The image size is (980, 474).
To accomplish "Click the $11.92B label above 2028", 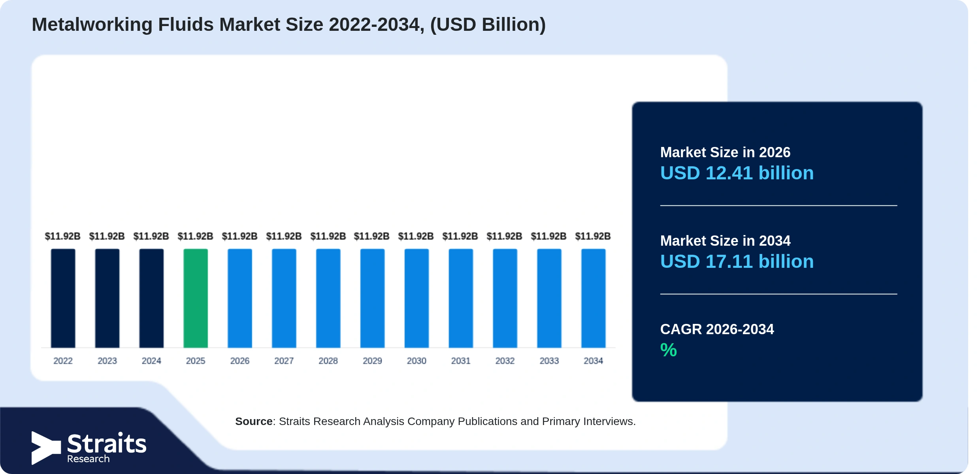I will click(328, 236).
